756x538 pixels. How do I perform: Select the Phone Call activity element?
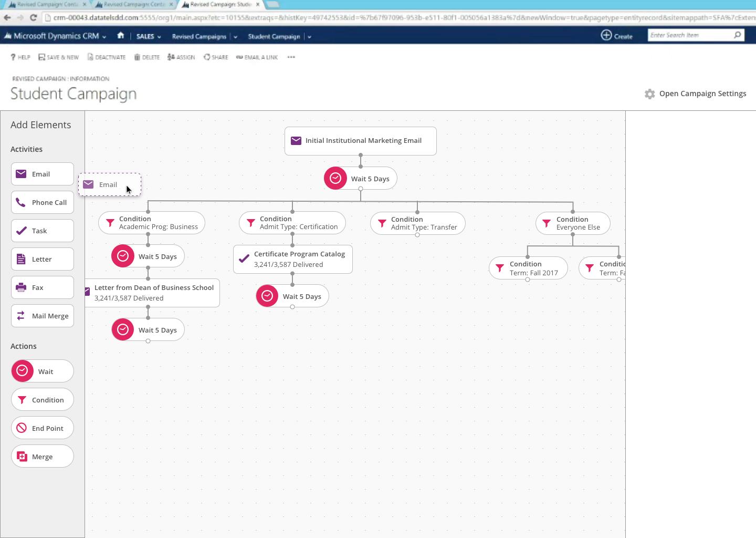(43, 202)
